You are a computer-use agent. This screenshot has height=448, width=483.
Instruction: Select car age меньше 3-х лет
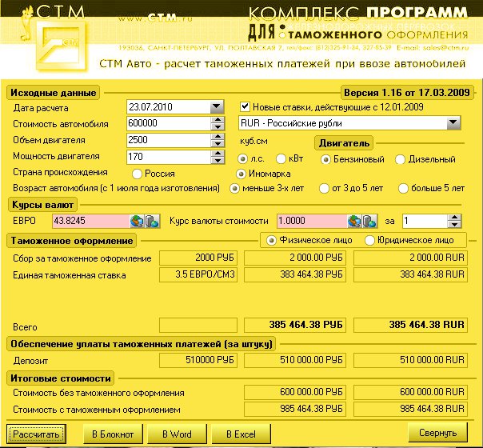[x=235, y=188]
